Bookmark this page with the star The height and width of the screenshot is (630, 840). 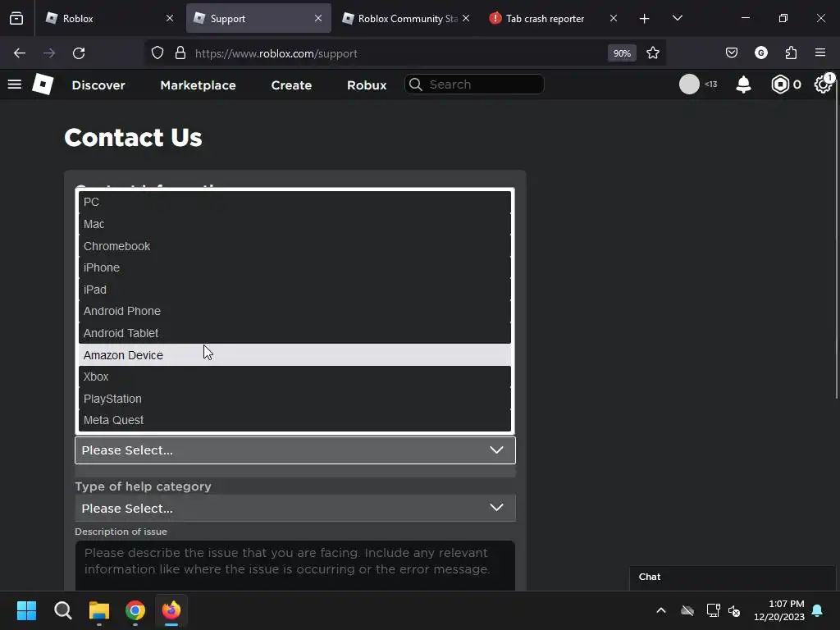click(x=652, y=53)
